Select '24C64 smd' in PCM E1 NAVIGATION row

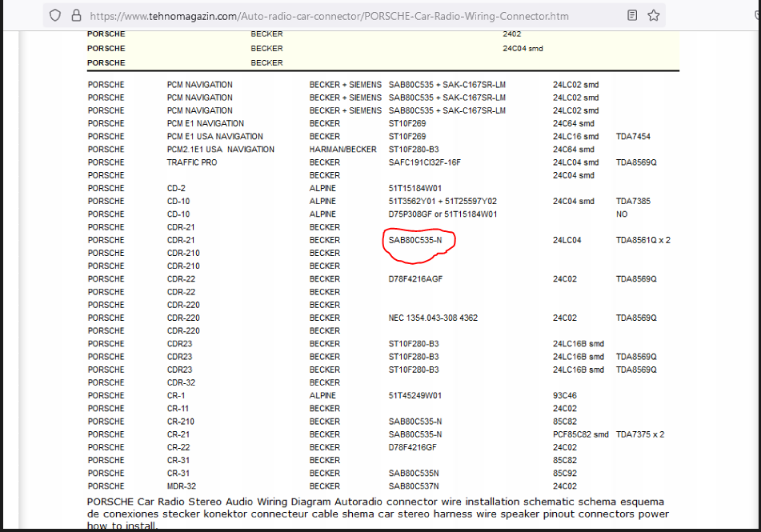(x=573, y=123)
